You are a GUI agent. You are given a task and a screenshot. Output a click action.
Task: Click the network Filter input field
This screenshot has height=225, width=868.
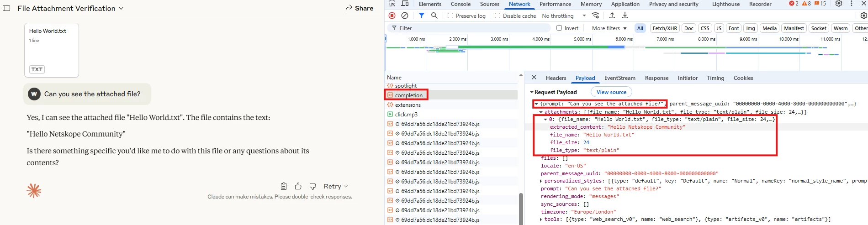point(469,28)
